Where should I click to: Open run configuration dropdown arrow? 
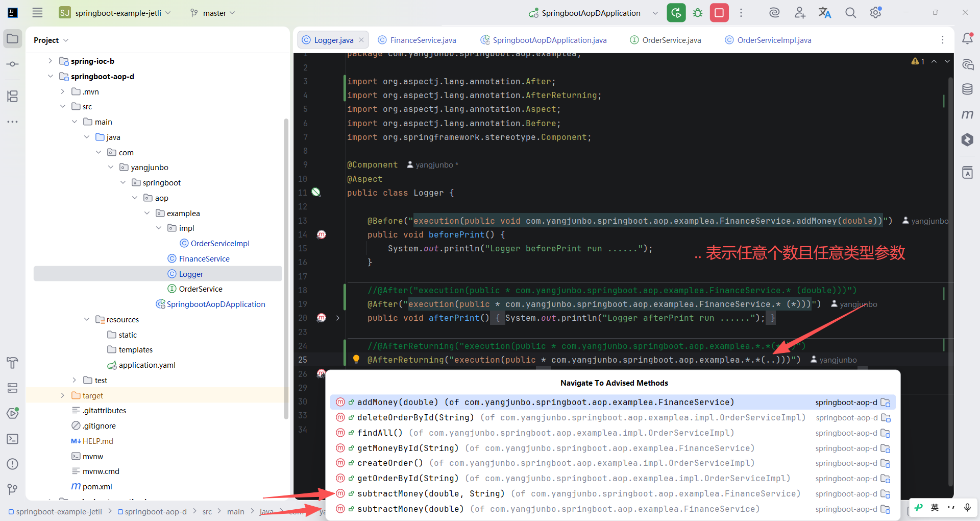(x=655, y=13)
